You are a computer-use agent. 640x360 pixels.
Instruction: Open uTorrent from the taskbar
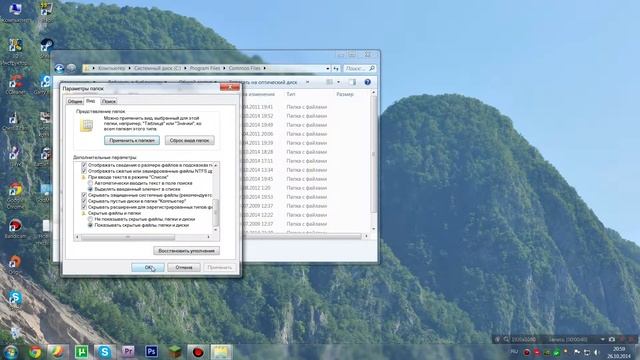click(x=81, y=351)
